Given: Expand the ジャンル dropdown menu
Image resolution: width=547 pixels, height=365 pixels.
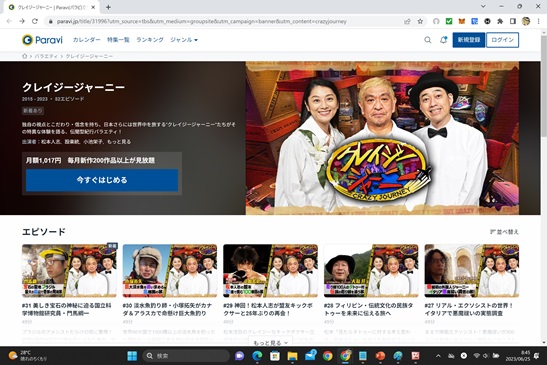Looking at the screenshot, I should pyautogui.click(x=184, y=40).
